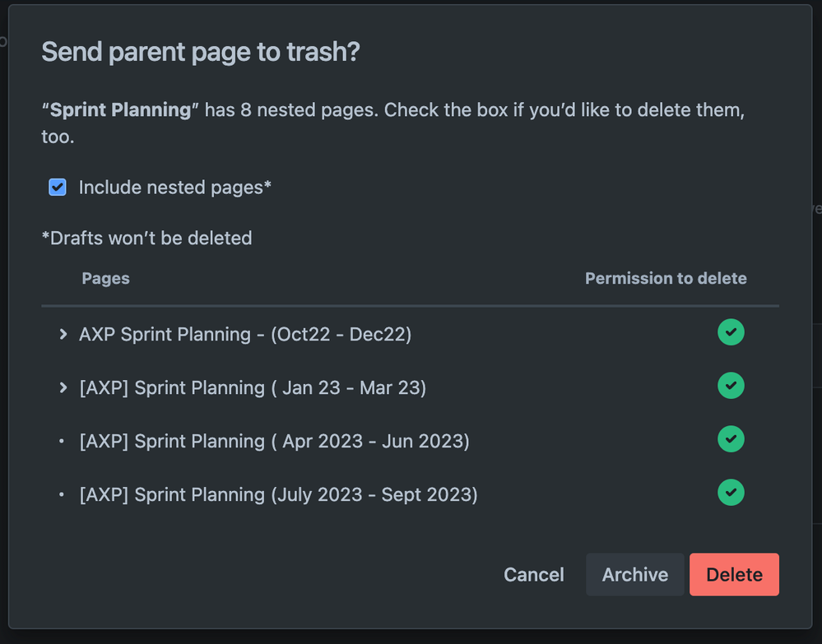Select [AXP] Sprint Planning (Jan 23 - Mar 23) title
The image size is (822, 644).
pos(253,388)
